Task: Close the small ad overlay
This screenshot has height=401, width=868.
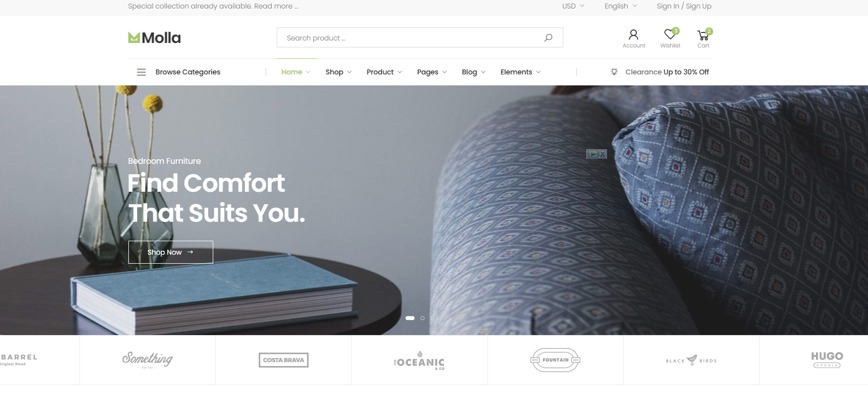Action: [x=603, y=154]
